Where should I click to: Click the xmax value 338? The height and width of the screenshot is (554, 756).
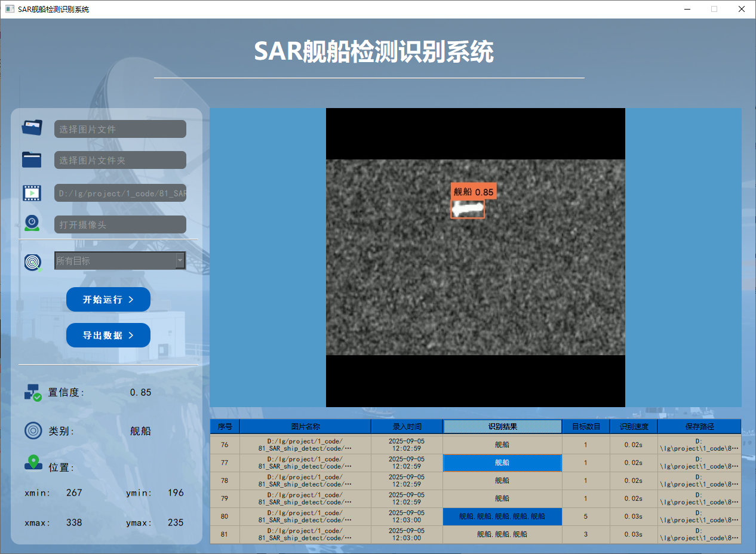pos(74,522)
